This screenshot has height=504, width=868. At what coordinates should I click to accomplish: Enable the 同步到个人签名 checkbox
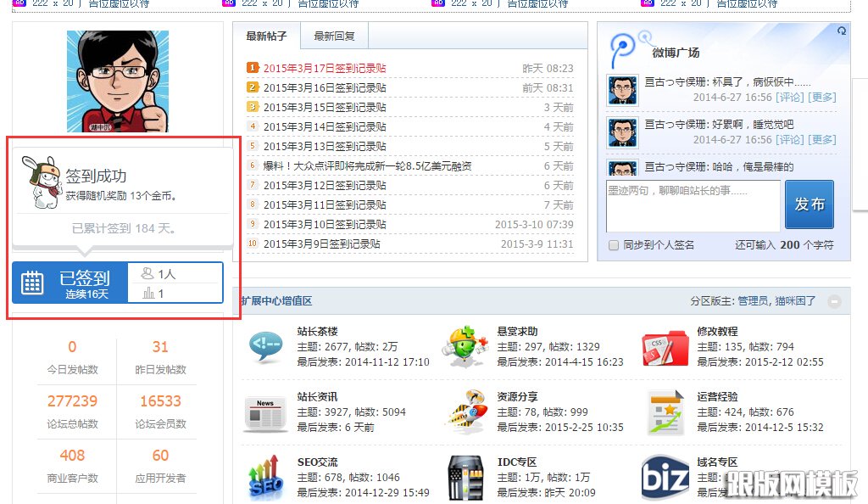click(x=614, y=244)
